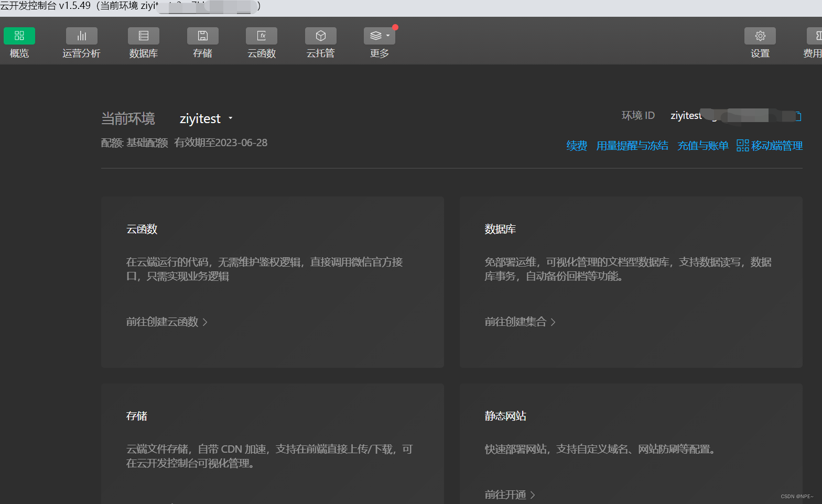The height and width of the screenshot is (504, 822).
Task: Open the 概览 overview icon
Action: (19, 36)
